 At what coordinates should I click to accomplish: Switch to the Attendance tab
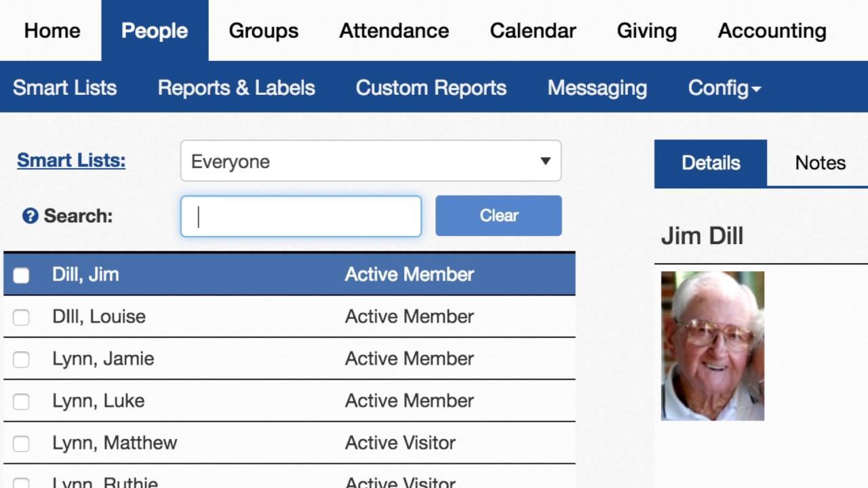coord(393,30)
